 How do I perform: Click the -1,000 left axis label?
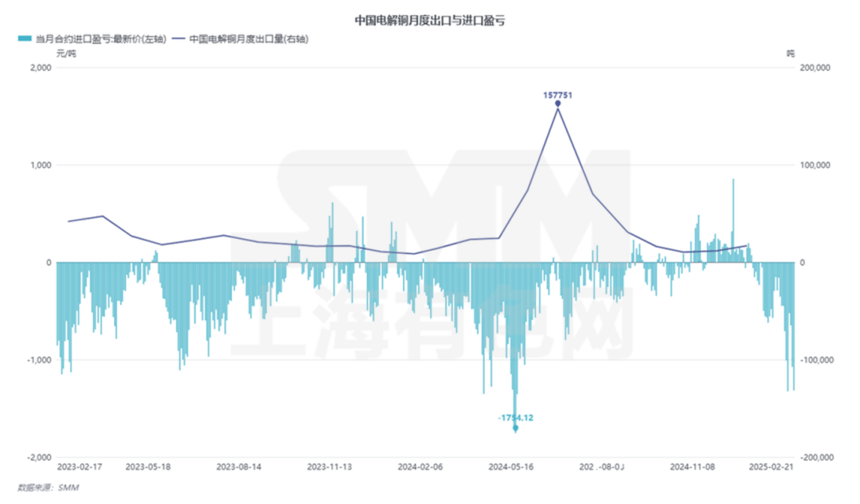(38, 360)
